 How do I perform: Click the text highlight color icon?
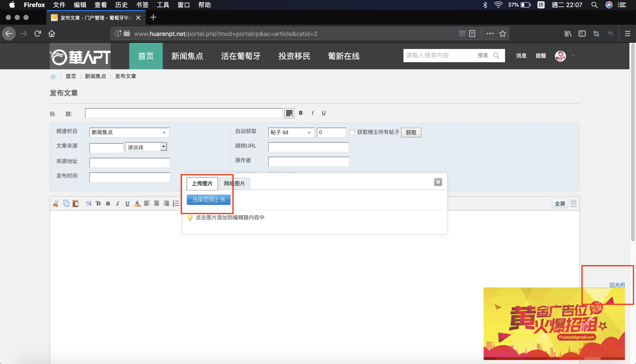(137, 203)
